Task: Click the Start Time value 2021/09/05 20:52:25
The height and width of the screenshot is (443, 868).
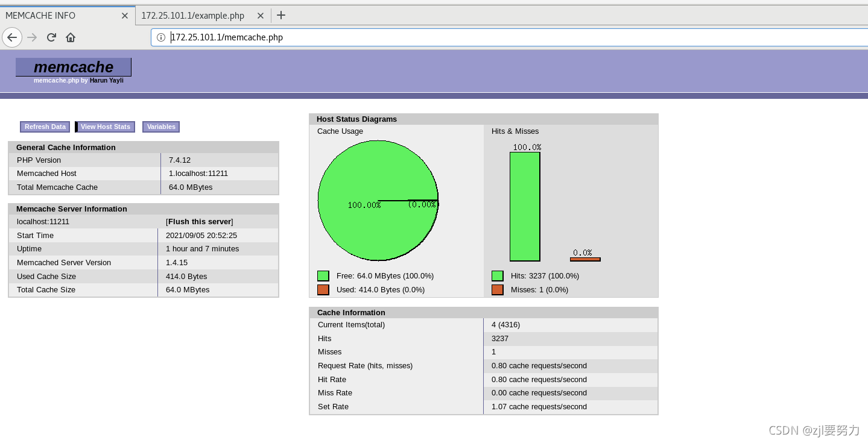Action: (201, 236)
